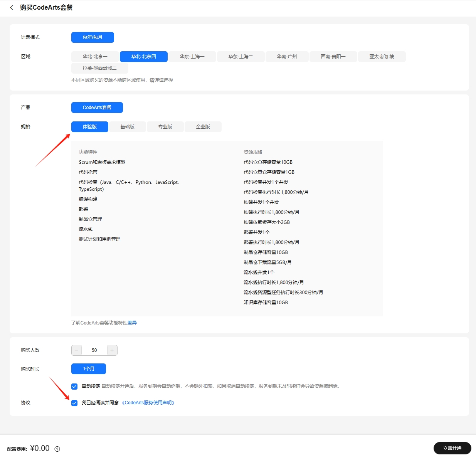Click the help icon beside the configuration fee

[57, 449]
